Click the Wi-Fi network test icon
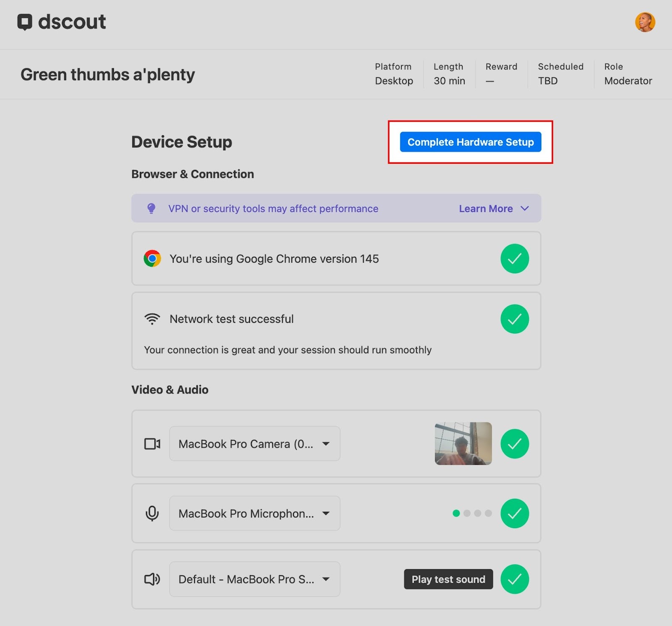 [x=152, y=319]
